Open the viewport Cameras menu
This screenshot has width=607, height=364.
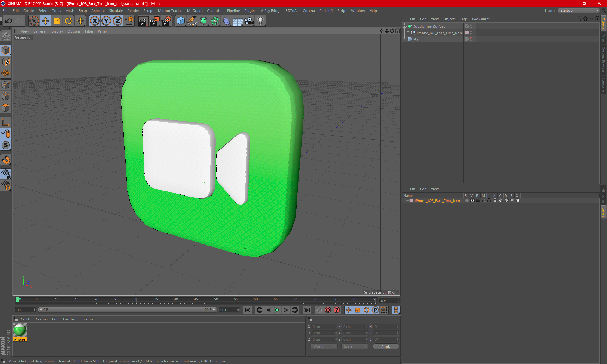(40, 31)
